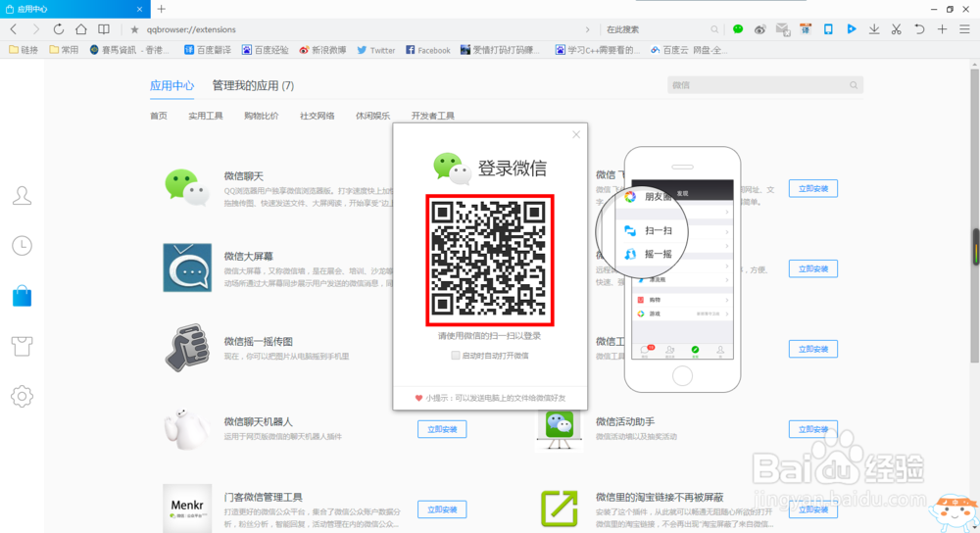This screenshot has width=980, height=533.
Task: Click the magnifier in the toolbar search box
Action: click(714, 29)
